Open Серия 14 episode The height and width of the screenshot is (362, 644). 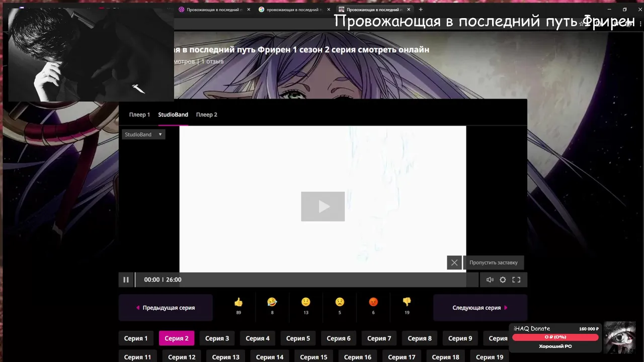click(270, 357)
